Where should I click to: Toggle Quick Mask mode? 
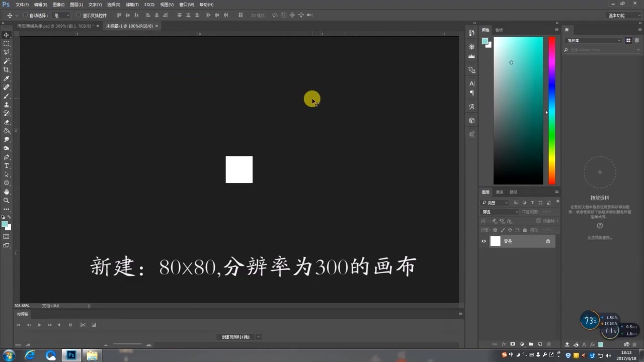[7, 236]
